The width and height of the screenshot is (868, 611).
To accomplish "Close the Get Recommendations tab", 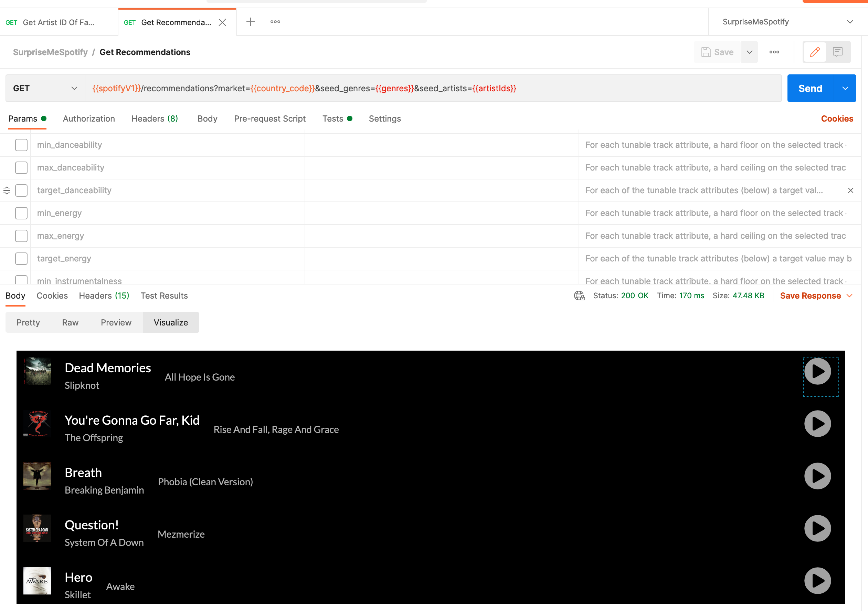I will (223, 22).
